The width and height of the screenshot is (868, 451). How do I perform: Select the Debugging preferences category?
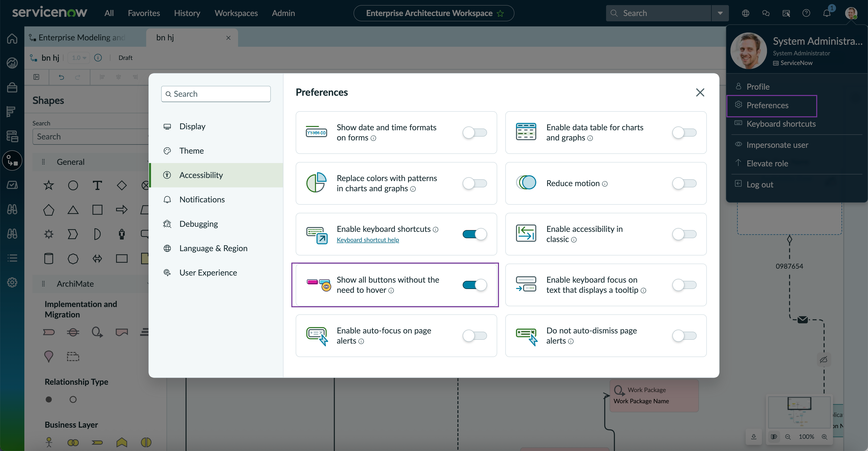[x=216, y=224]
